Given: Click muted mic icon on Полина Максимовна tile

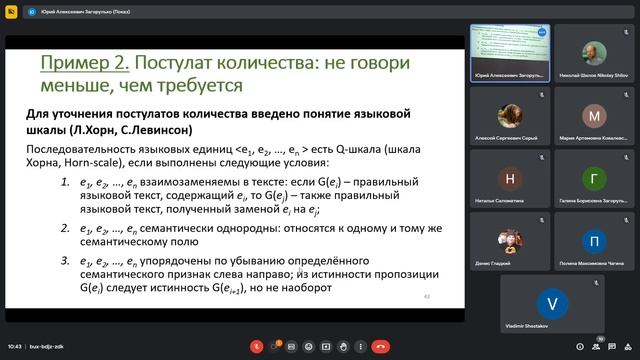Looking at the screenshot, I should pos(626,220).
